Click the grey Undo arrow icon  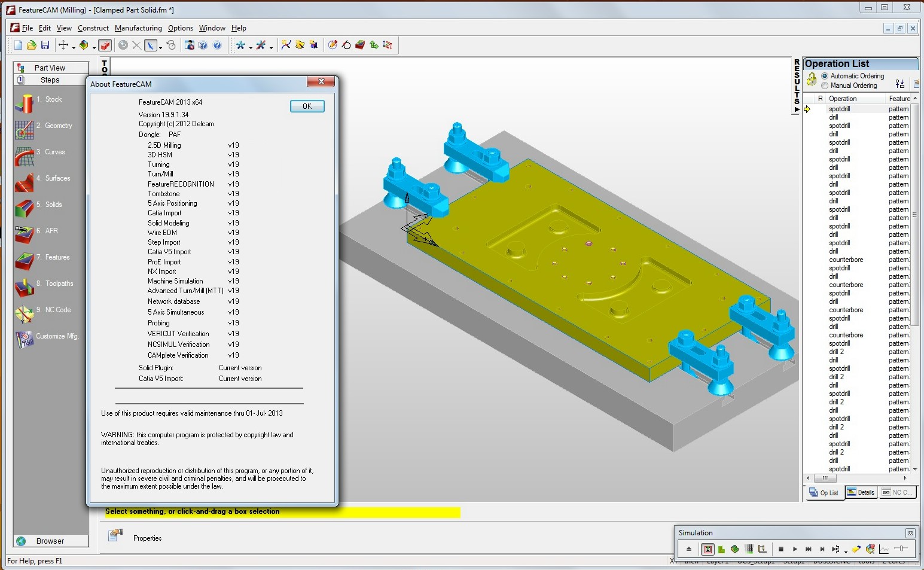(123, 45)
